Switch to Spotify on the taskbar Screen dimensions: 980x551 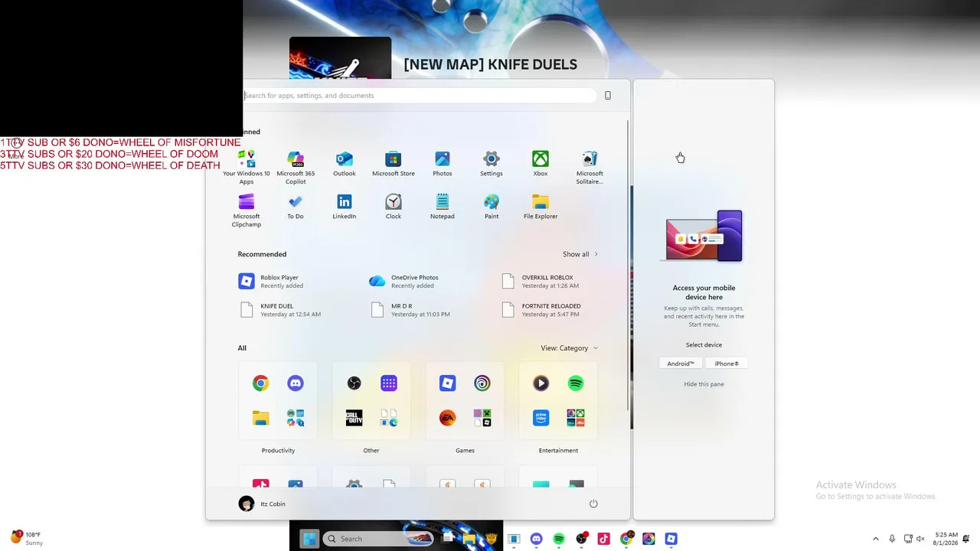point(559,539)
